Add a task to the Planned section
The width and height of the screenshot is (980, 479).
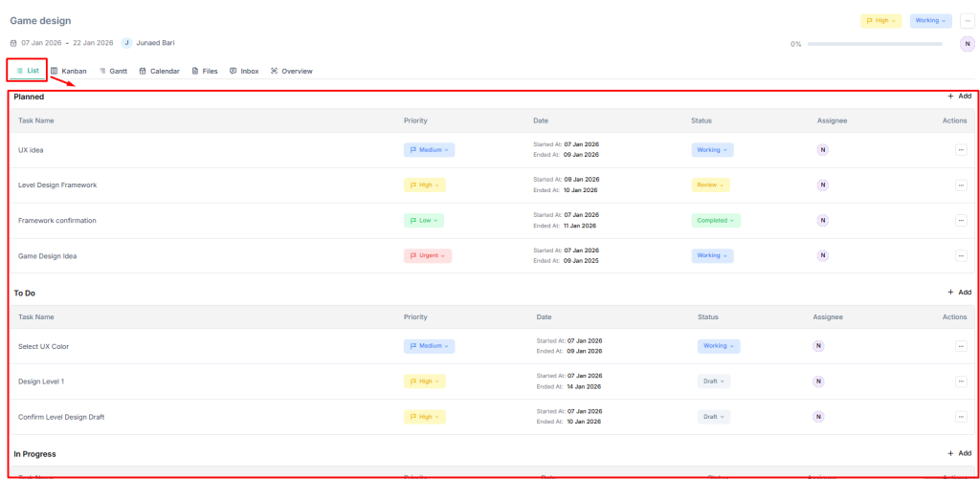pos(959,97)
